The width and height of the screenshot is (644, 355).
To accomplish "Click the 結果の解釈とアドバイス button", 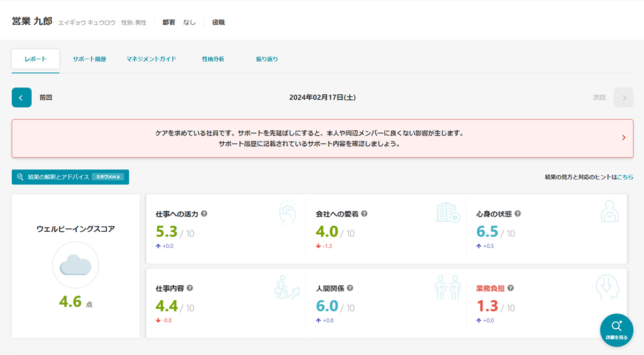I will [70, 177].
